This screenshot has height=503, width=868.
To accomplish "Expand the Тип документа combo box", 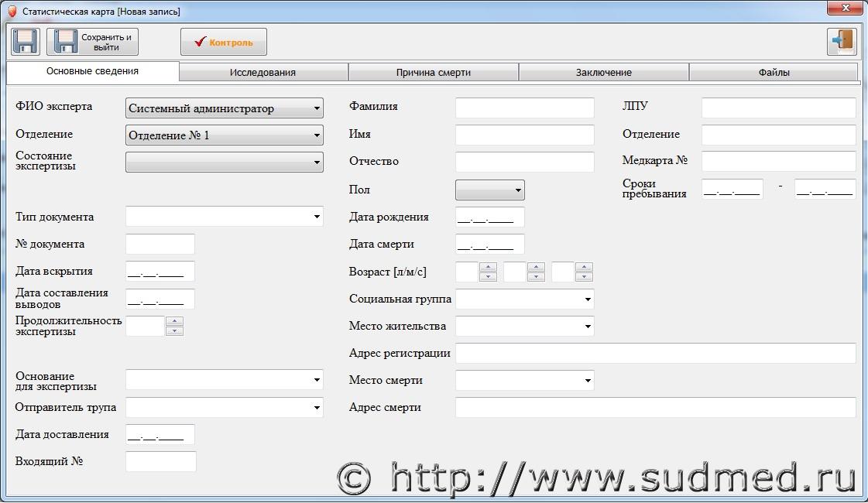I will coord(317,217).
